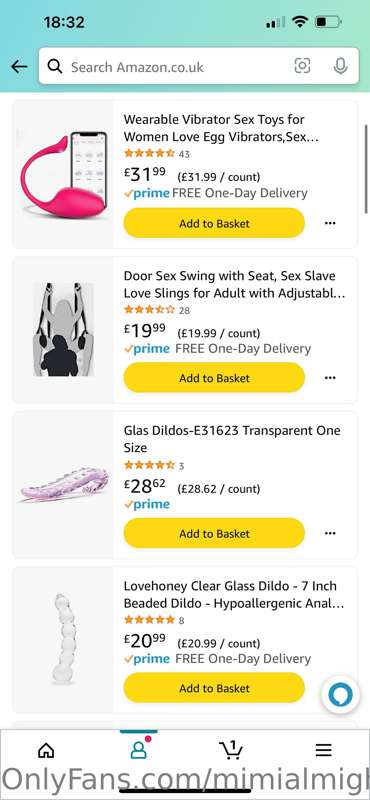The width and height of the screenshot is (370, 800).
Task: Add Lovehoney Clear Glass item to basket
Action: point(214,688)
